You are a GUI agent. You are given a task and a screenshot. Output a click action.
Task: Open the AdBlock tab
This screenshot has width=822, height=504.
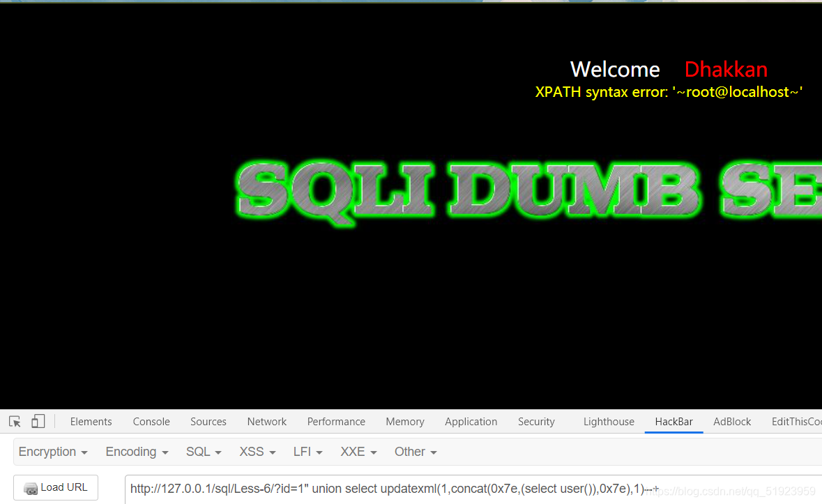732,422
